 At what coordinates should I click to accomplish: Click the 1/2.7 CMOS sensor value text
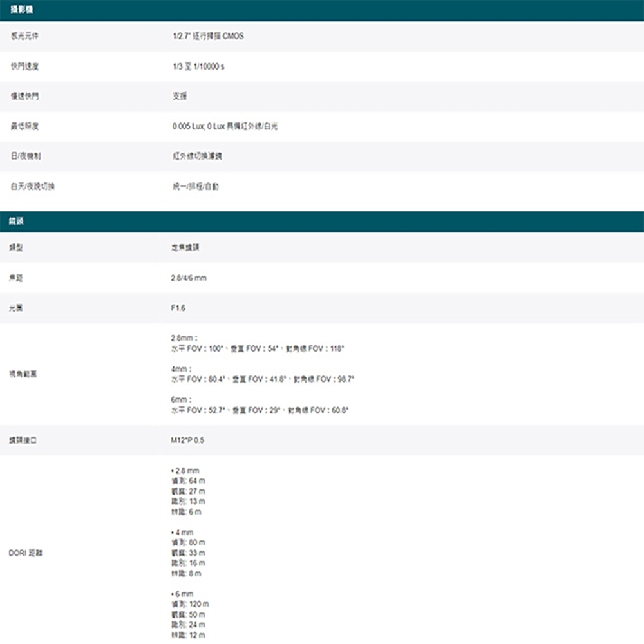click(x=206, y=36)
